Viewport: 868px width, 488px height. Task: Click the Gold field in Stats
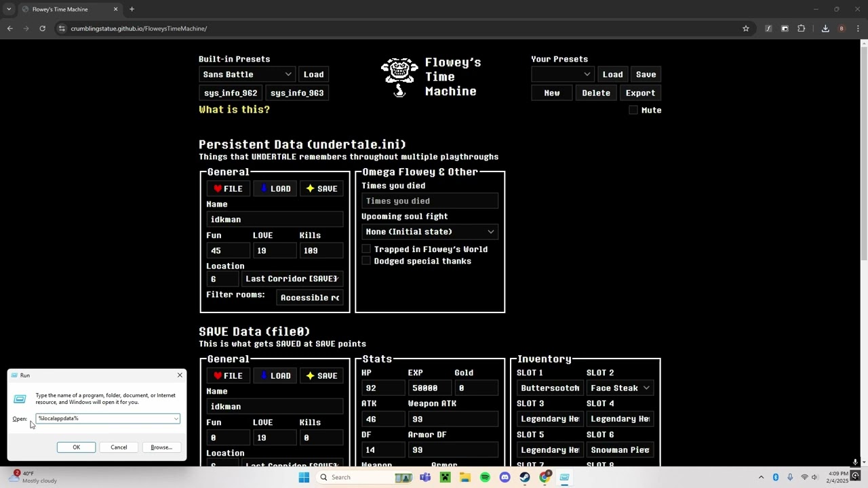point(477,388)
